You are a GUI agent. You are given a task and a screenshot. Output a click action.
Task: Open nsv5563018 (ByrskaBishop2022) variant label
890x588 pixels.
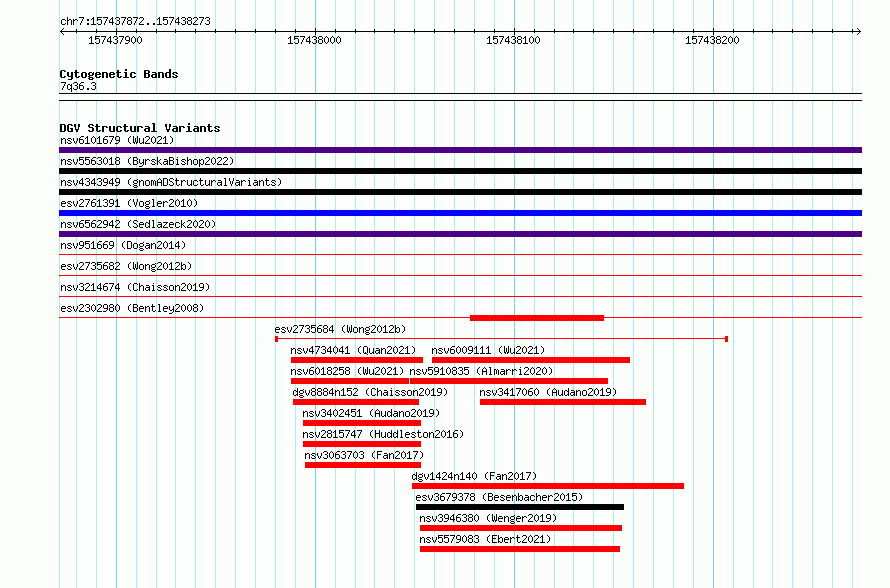[x=147, y=161]
